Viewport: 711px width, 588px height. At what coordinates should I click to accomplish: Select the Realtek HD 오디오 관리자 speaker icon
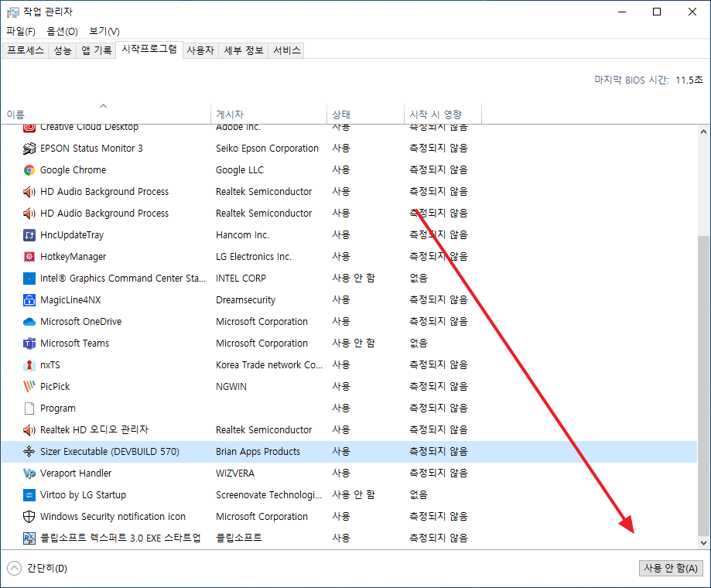pos(29,429)
